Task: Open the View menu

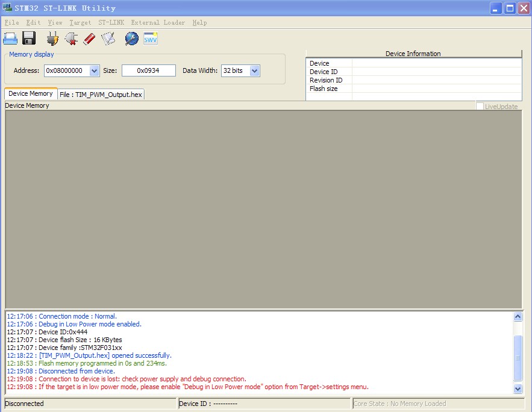Action: [55, 22]
